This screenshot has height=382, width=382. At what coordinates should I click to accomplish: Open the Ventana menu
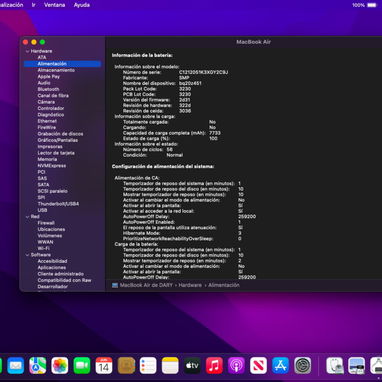(x=55, y=5)
